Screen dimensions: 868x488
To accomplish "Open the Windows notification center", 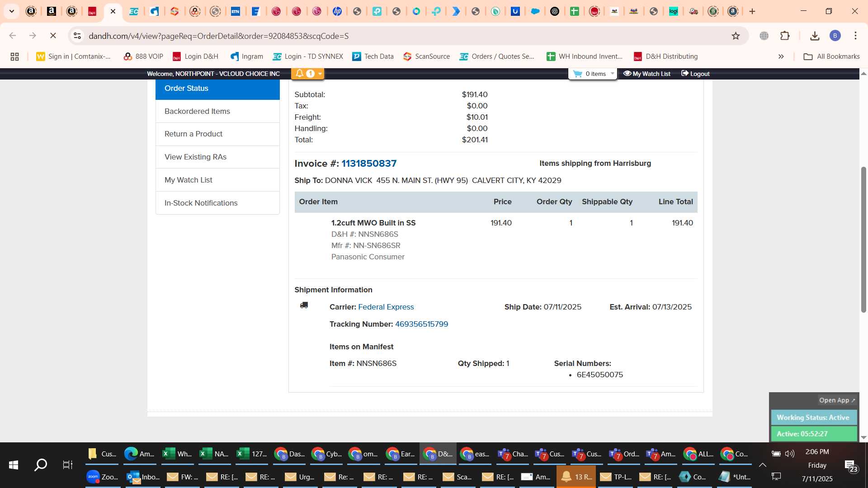I will click(x=851, y=466).
